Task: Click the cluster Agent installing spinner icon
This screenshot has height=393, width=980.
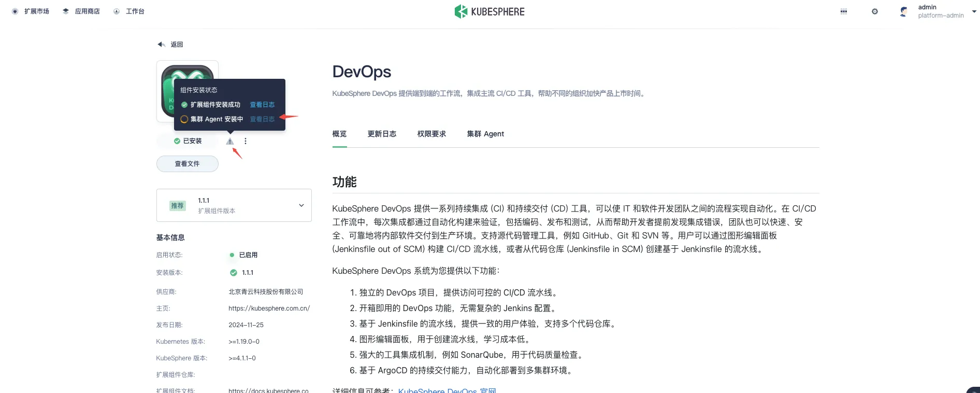Action: pos(184,119)
